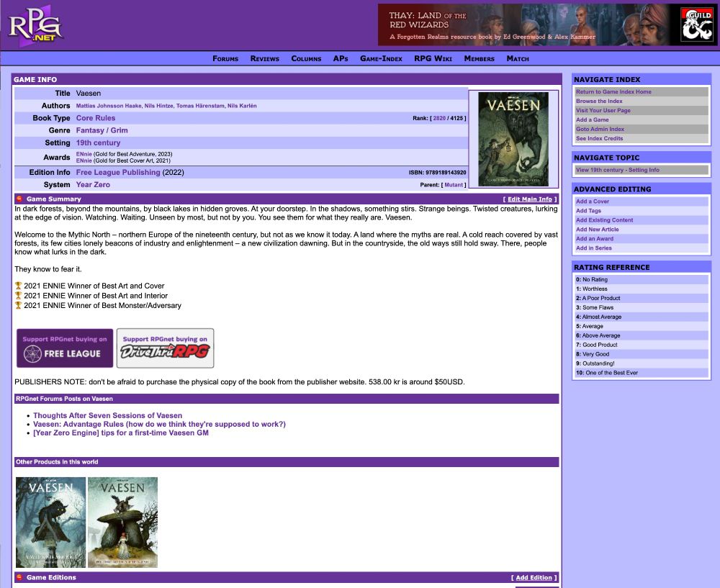Click Add in Series
720x588 pixels.
tap(594, 248)
